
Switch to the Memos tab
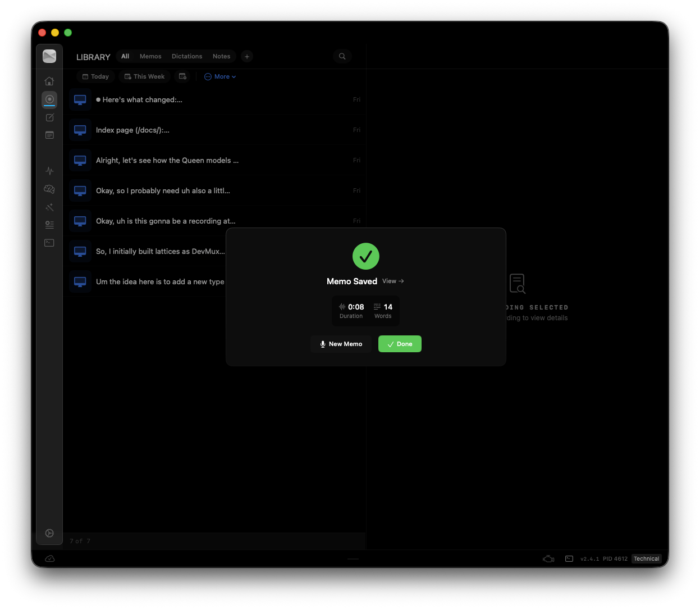(x=150, y=56)
